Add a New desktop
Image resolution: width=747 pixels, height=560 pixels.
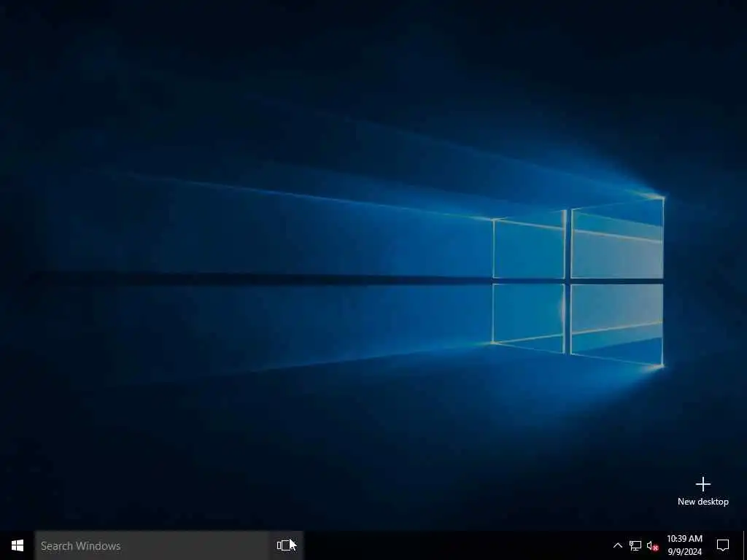click(703, 491)
